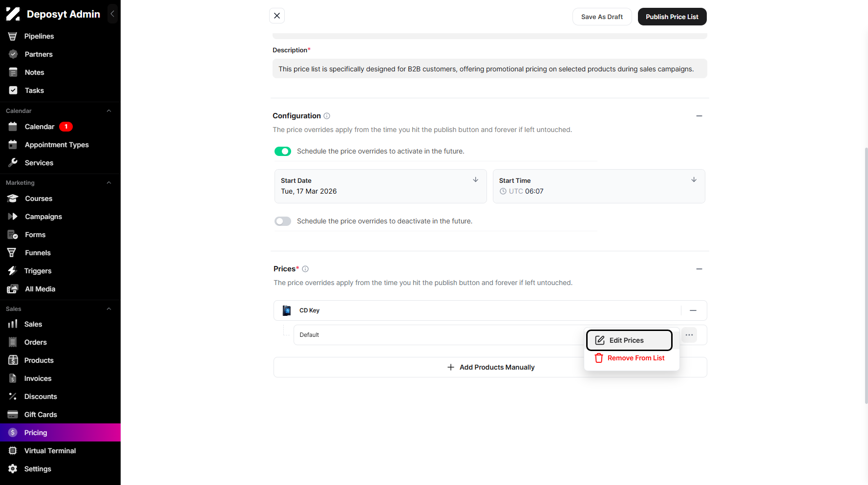Click the Configuration info icon
Viewport: 868px width, 485px height.
click(x=327, y=116)
